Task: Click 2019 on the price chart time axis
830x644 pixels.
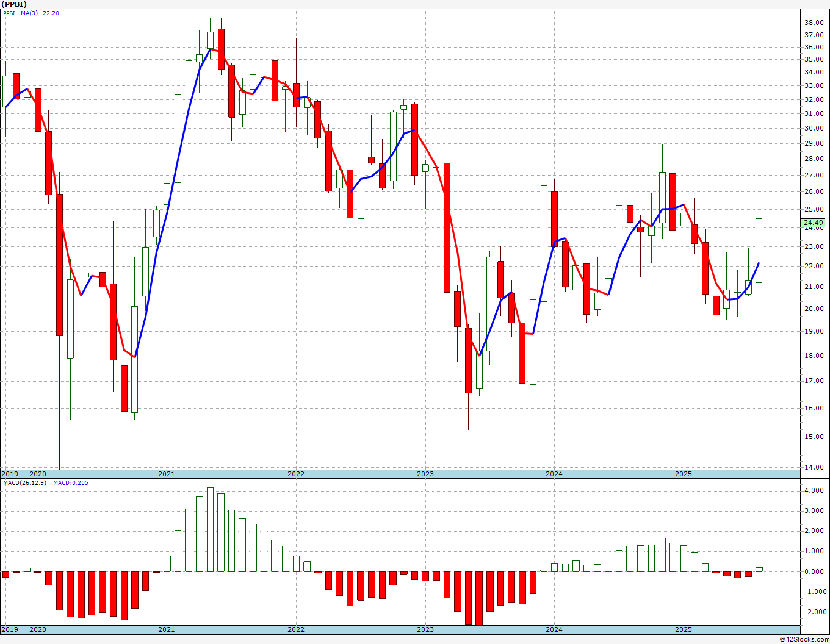Action: click(x=9, y=474)
